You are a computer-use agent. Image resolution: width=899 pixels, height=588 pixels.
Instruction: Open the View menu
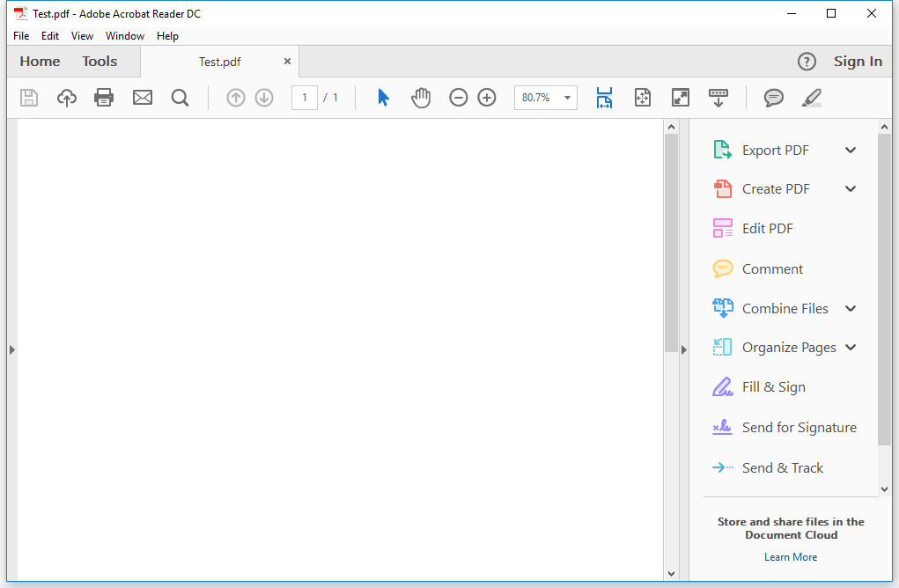click(x=82, y=35)
